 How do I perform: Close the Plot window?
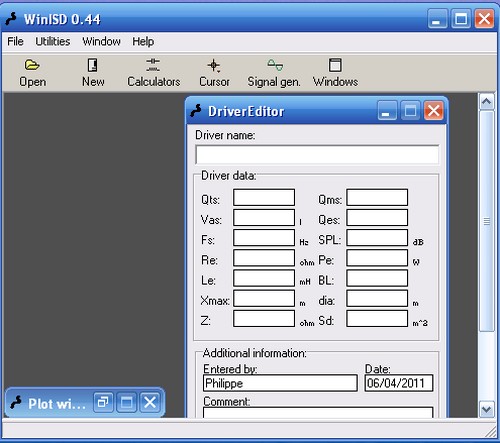[150, 402]
